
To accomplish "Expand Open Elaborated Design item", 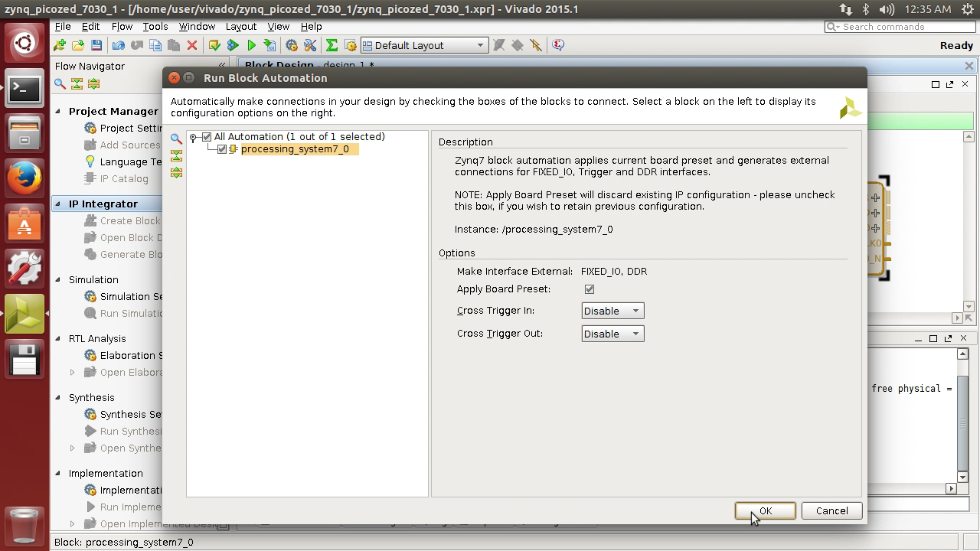I will click(x=73, y=373).
